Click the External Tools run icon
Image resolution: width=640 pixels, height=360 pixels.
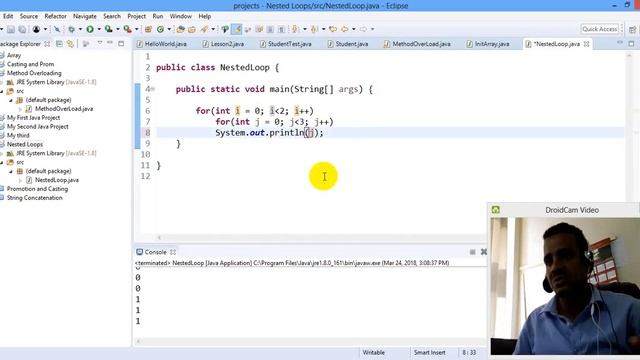(127, 29)
